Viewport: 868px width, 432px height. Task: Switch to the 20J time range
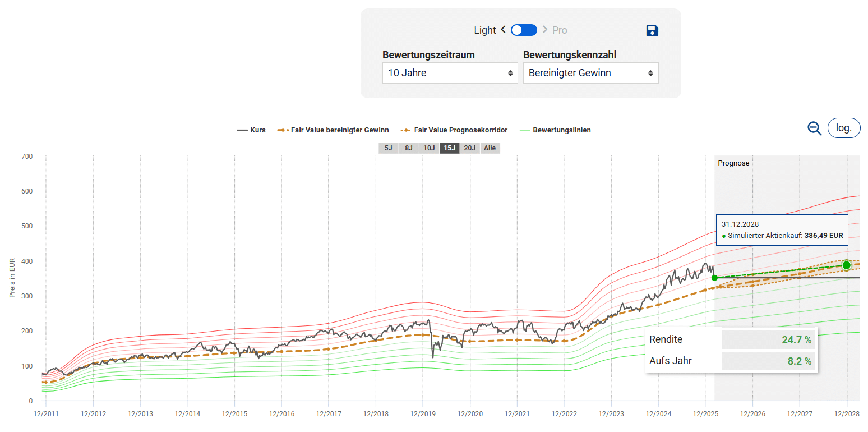click(x=470, y=148)
